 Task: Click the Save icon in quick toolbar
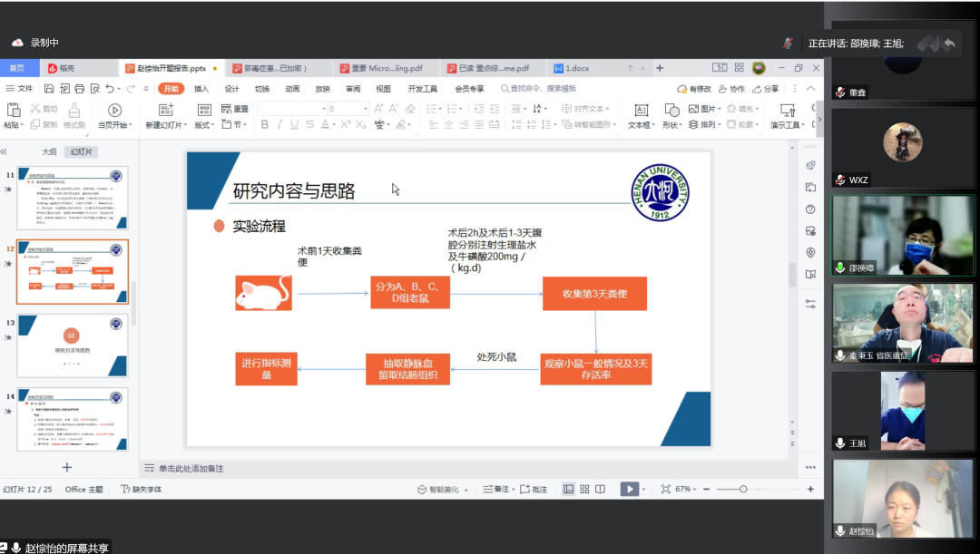point(47,89)
